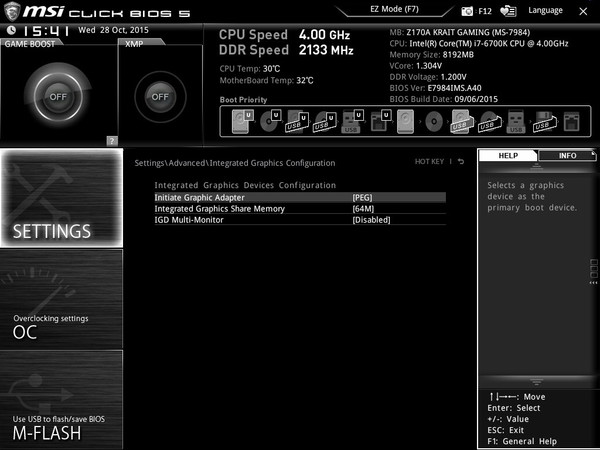Screen dimensions: 600x450
Task: Click the help panel bottom scroll handle
Action: pyautogui.click(x=536, y=382)
